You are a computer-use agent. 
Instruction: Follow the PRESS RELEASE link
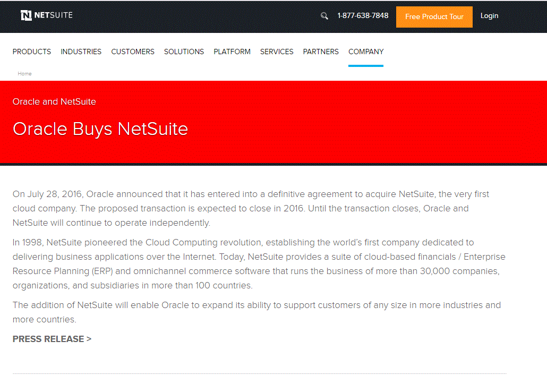[x=52, y=339]
